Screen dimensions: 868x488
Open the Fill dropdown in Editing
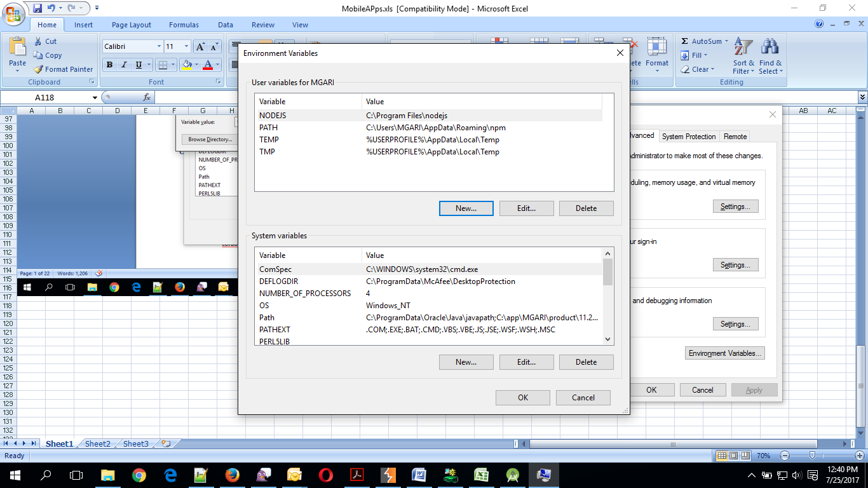click(x=693, y=55)
